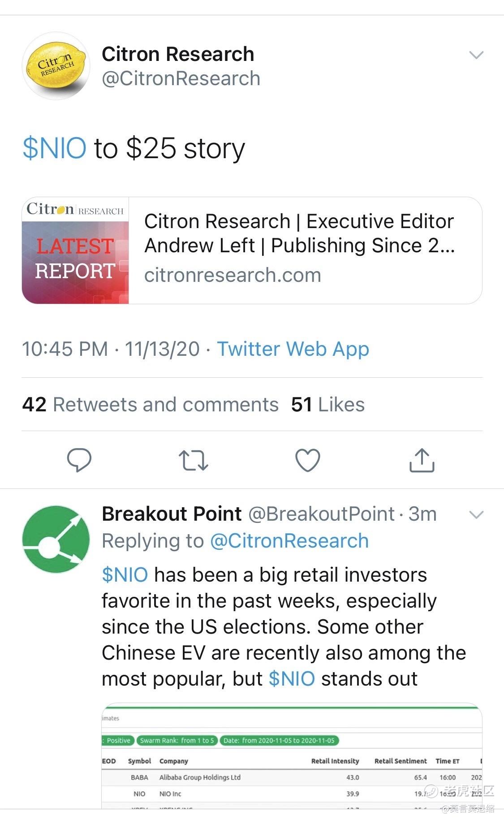Screen dimensions: 504x820
Task: Tap the Swarm Rank green filter tag
Action: tap(177, 740)
